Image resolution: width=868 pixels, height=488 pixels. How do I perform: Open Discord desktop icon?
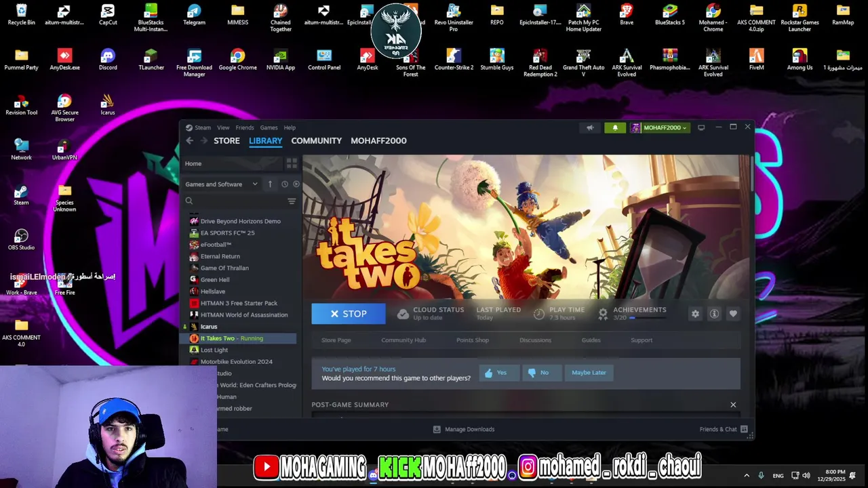[108, 60]
